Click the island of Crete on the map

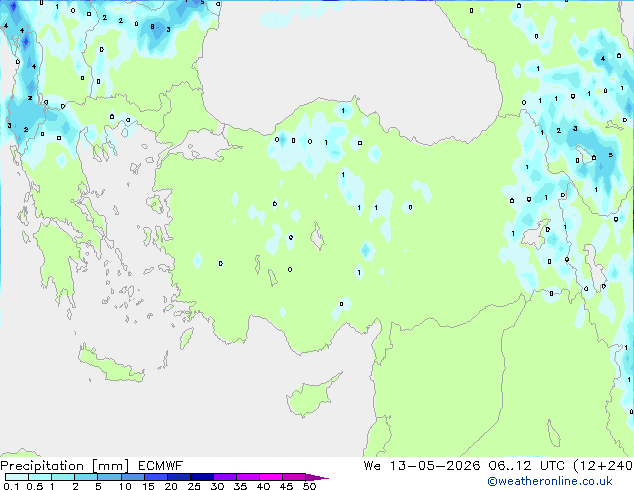click(111, 365)
